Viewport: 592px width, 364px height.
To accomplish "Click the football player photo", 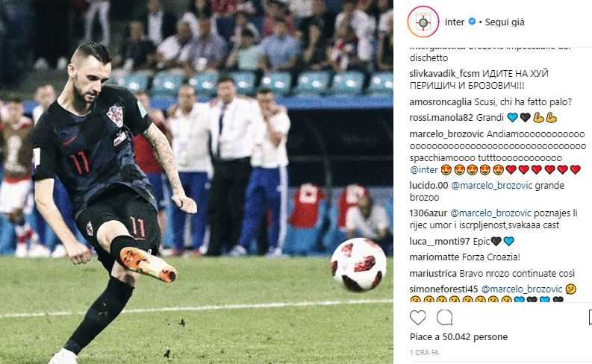I will click(196, 182).
